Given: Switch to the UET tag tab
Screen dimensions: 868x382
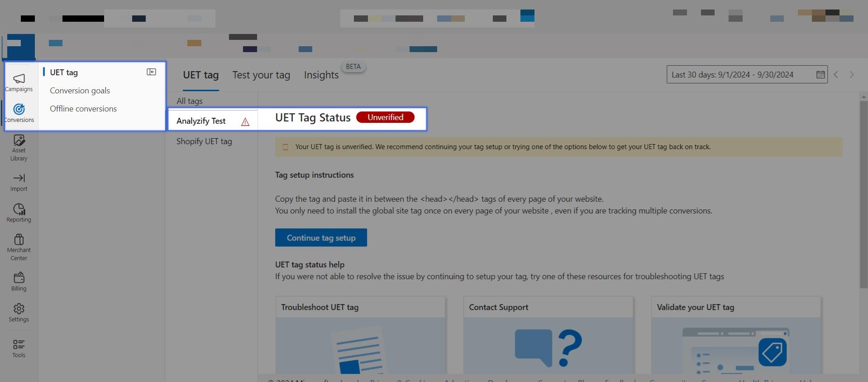Looking at the screenshot, I should pos(201,75).
